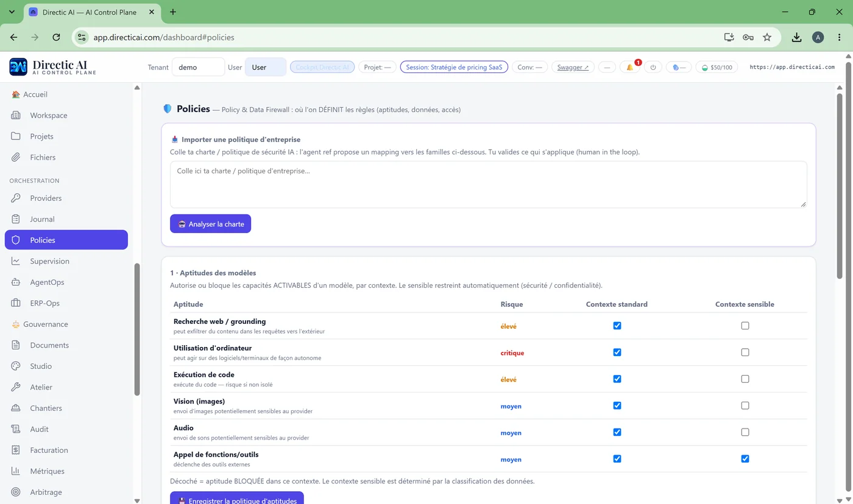Open the Documents sidebar item
The image size is (853, 504).
66,345
